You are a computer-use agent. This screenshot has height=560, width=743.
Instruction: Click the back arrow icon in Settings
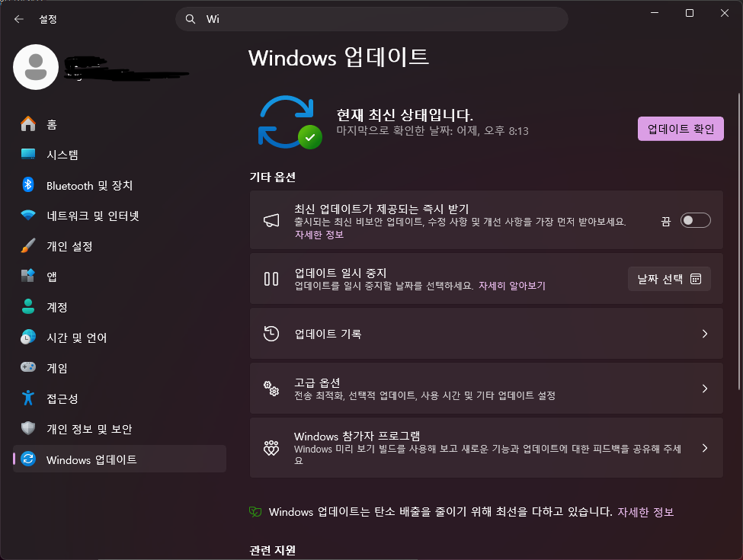tap(19, 19)
